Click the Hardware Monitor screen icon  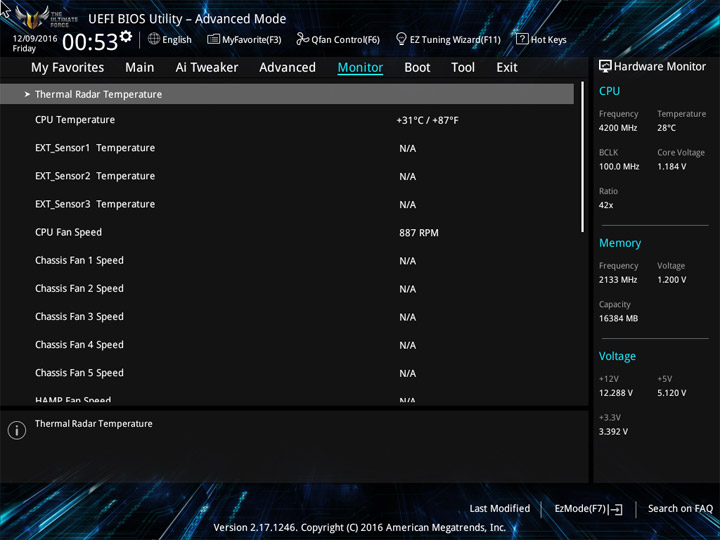pos(605,67)
